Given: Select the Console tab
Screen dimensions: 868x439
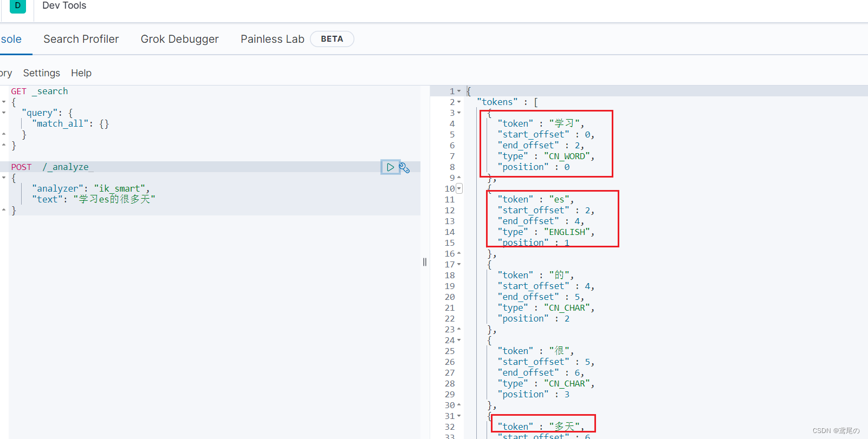Looking at the screenshot, I should point(11,39).
